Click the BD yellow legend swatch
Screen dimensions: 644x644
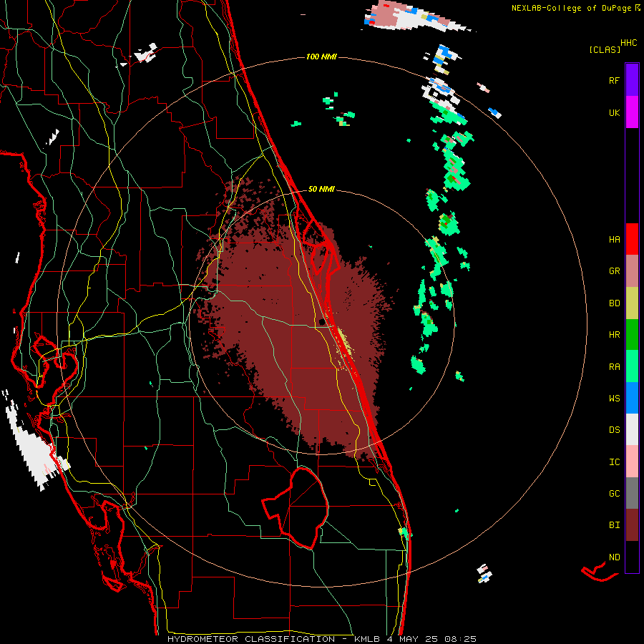pos(632,303)
